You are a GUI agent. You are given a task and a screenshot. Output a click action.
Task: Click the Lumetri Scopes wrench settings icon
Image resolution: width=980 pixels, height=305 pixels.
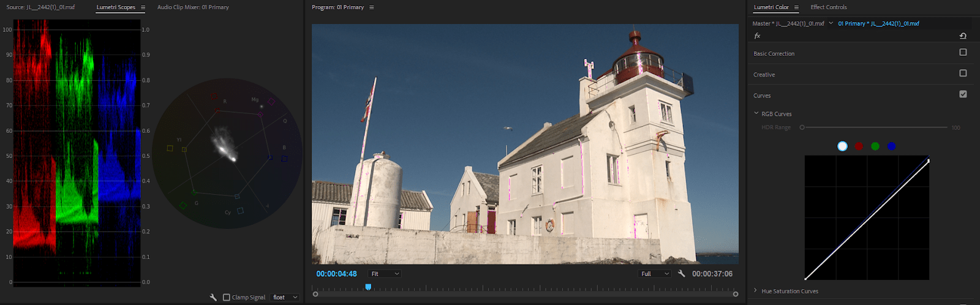point(213,297)
